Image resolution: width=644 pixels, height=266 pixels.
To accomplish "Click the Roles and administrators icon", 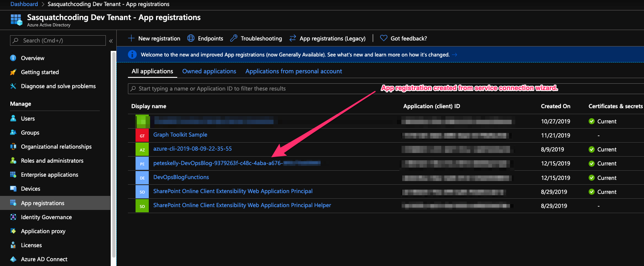I will click(x=13, y=161).
